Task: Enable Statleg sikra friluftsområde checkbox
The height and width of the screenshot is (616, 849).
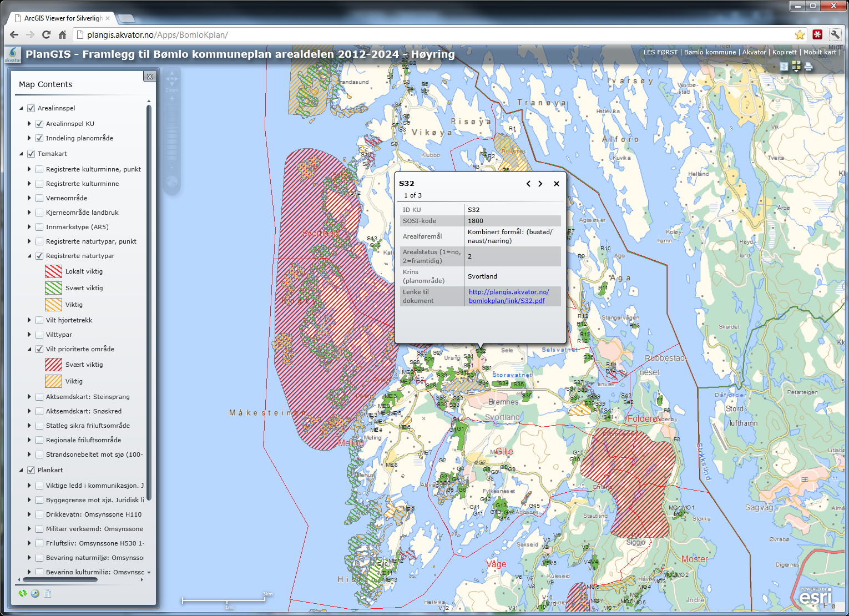Action: point(39,426)
